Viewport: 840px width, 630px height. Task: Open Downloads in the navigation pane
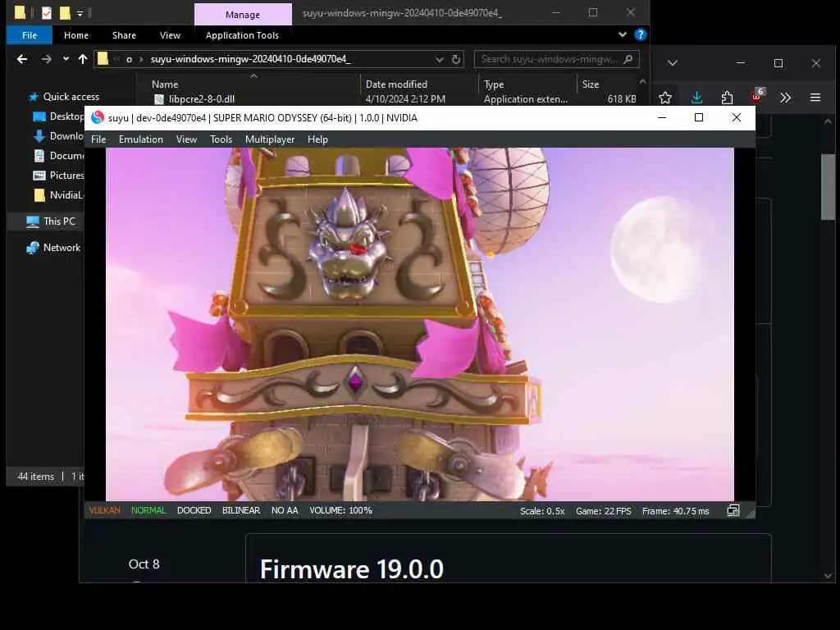point(58,136)
